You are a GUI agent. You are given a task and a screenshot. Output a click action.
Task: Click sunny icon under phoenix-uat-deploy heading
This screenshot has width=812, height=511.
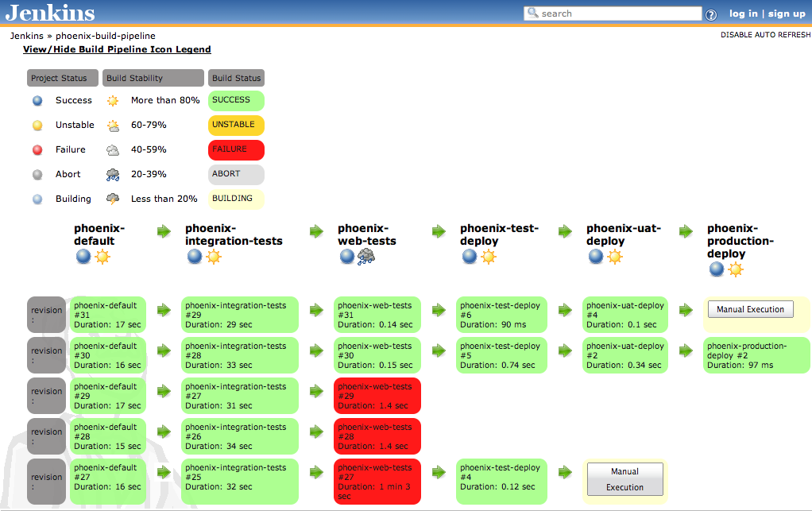point(615,256)
